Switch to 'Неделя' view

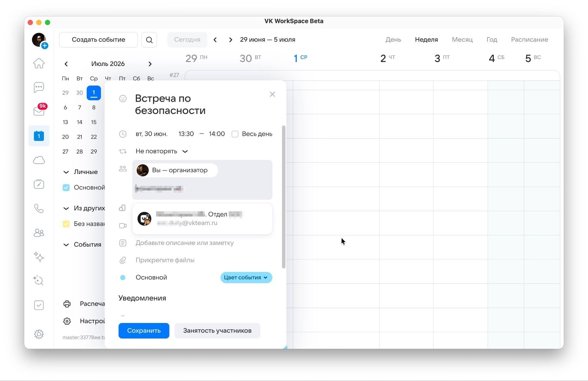tap(426, 40)
